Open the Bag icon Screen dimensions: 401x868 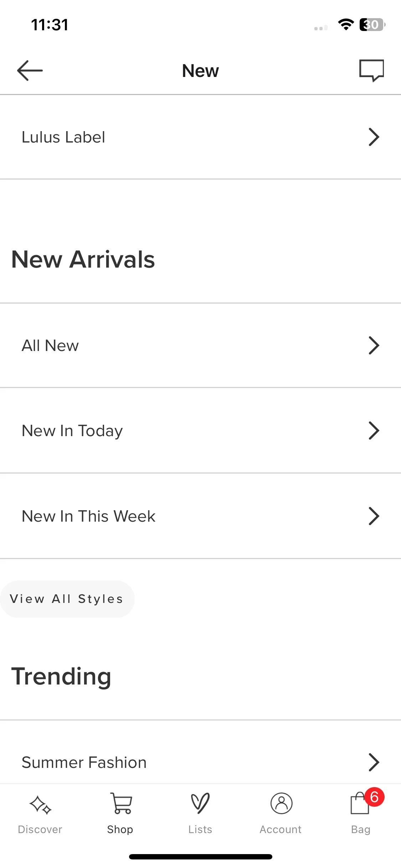click(x=360, y=804)
